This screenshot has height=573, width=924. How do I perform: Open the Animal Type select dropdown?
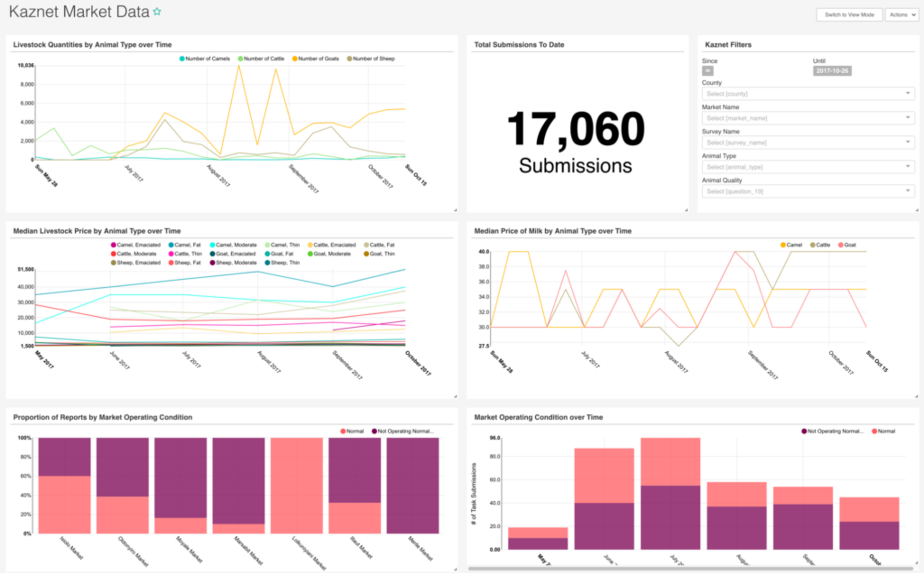tap(808, 167)
